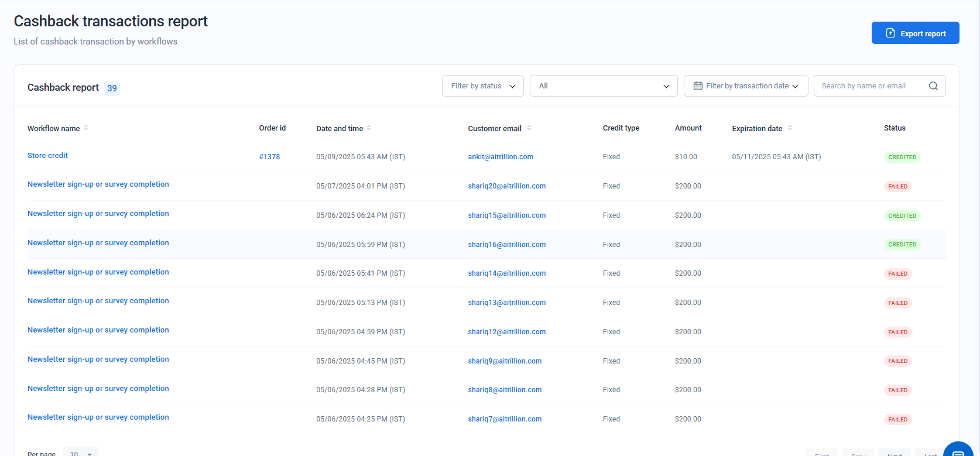The image size is (980, 456).
Task: Open shariq8@aitrillion.com customer link
Action: click(505, 389)
